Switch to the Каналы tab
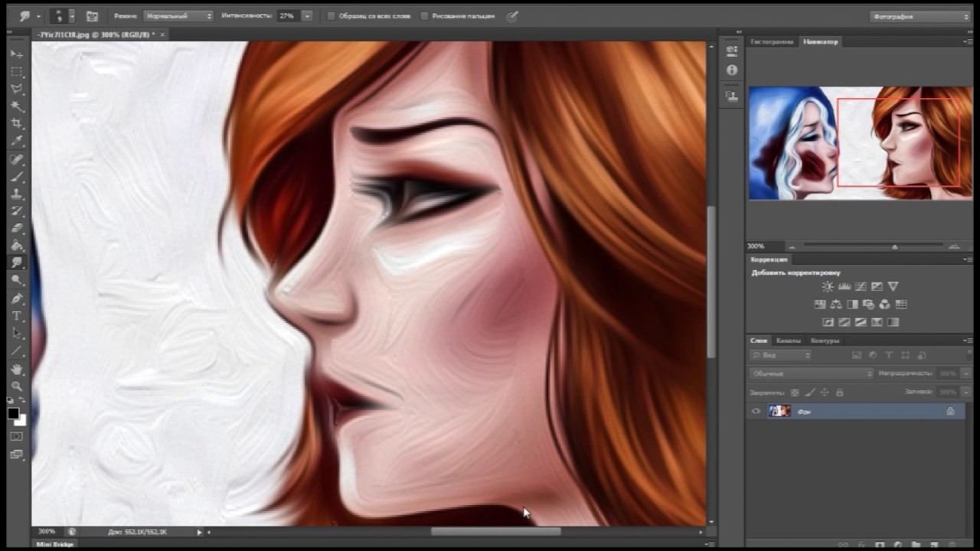This screenshot has height=551, width=980. coord(788,341)
